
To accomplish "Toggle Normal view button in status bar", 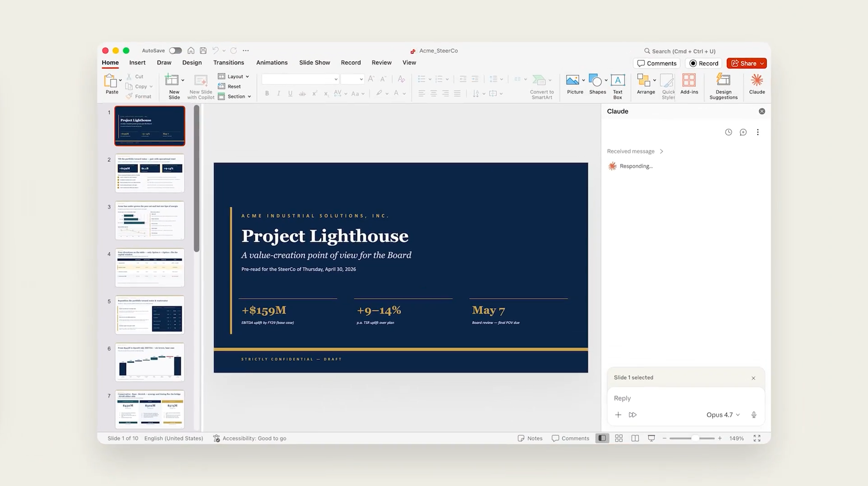I will point(602,438).
